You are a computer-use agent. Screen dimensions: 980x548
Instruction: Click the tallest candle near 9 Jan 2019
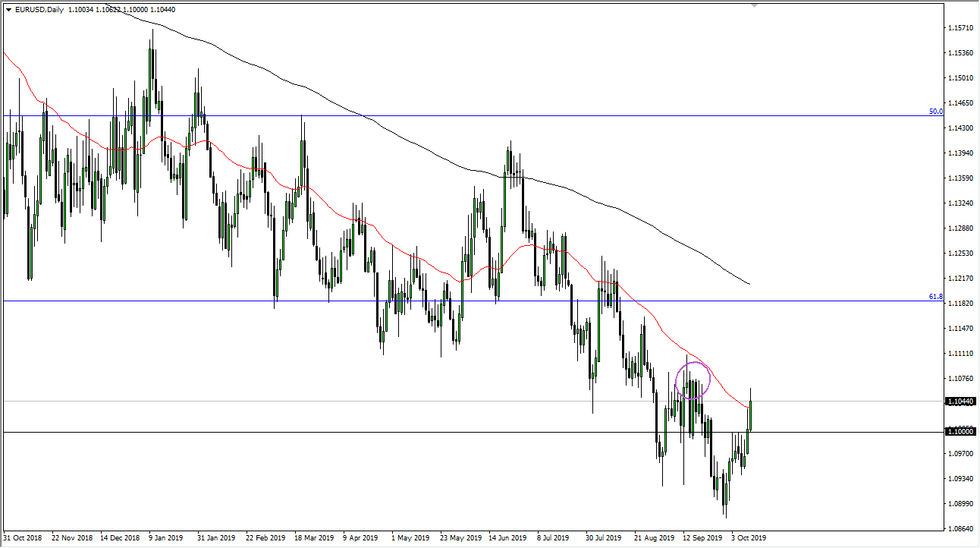coord(152,68)
